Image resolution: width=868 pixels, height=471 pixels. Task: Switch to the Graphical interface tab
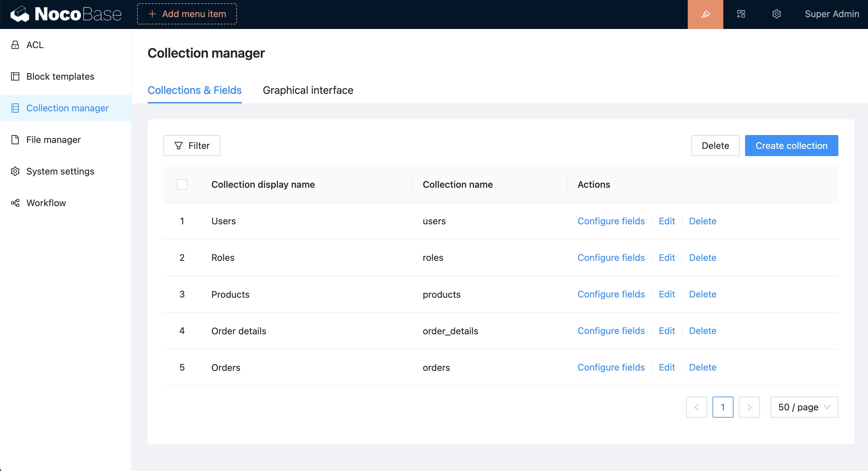pyautogui.click(x=308, y=90)
